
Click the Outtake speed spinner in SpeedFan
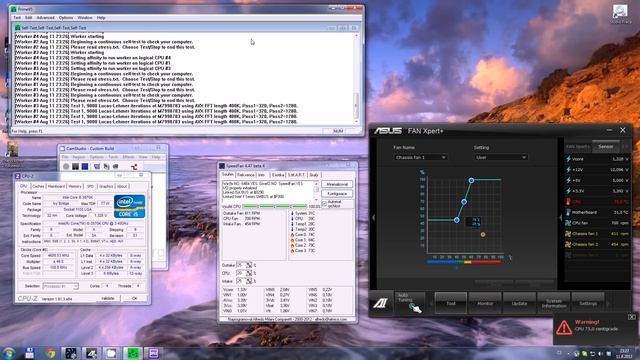[249, 265]
